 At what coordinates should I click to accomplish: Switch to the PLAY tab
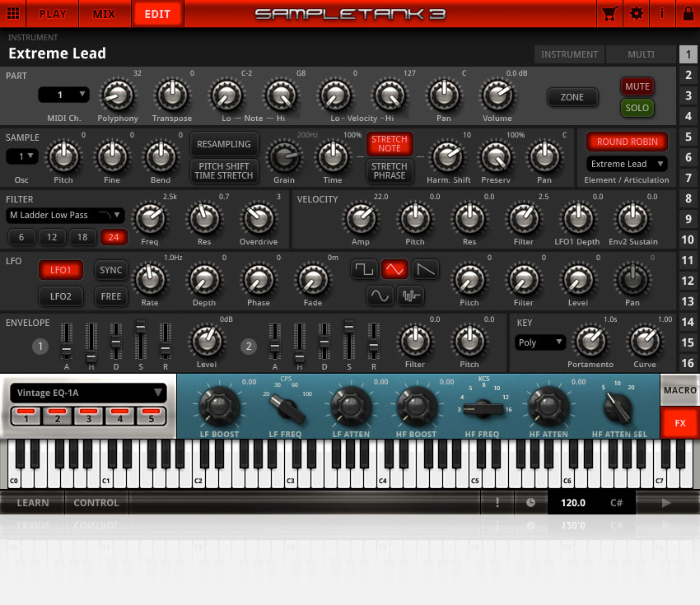53,13
